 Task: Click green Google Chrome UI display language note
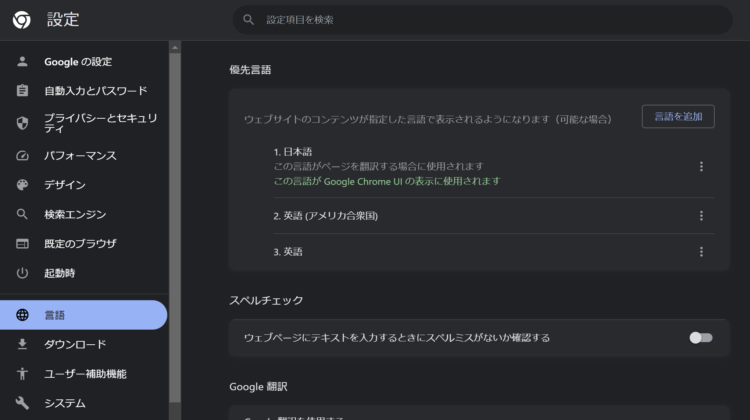point(387,181)
